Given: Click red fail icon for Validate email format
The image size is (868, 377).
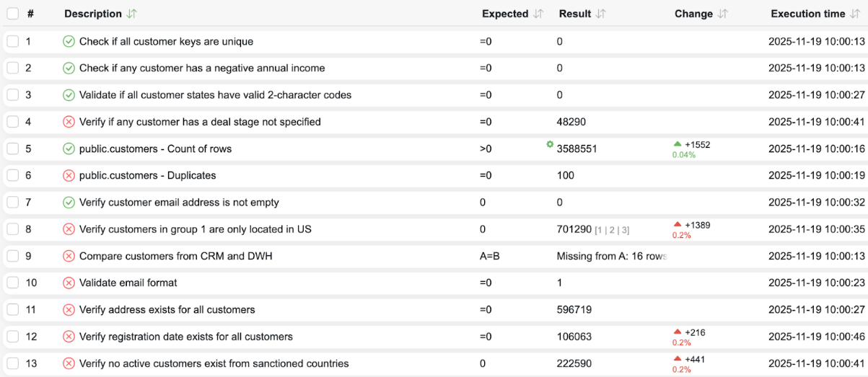Looking at the screenshot, I should (69, 283).
